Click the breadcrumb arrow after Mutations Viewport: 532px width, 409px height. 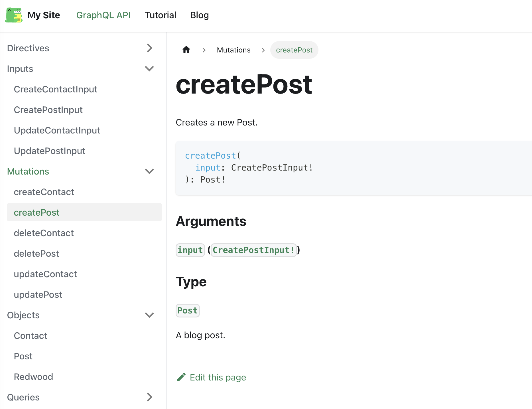tap(263, 50)
